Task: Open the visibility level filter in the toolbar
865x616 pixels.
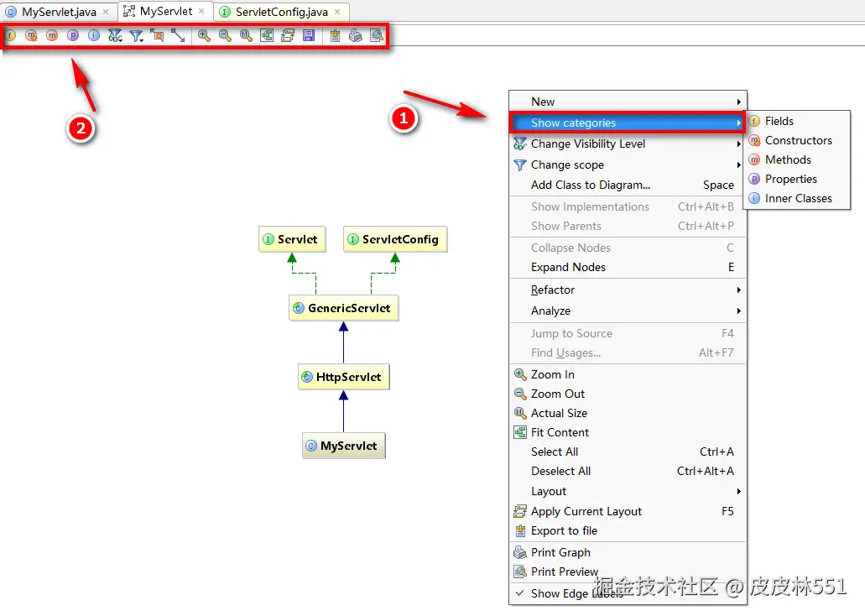Action: point(115,36)
